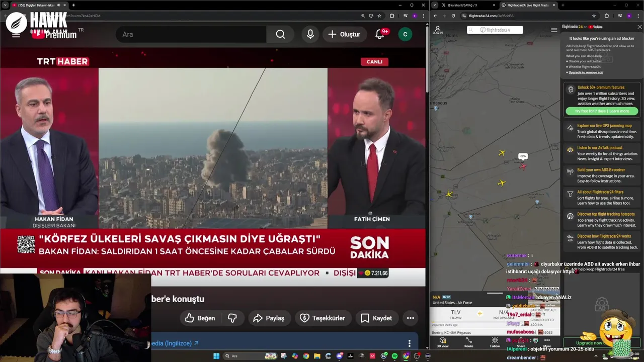Bookmark Flightradar24 page with star
The height and width of the screenshot is (362, 644).
pyautogui.click(x=594, y=16)
